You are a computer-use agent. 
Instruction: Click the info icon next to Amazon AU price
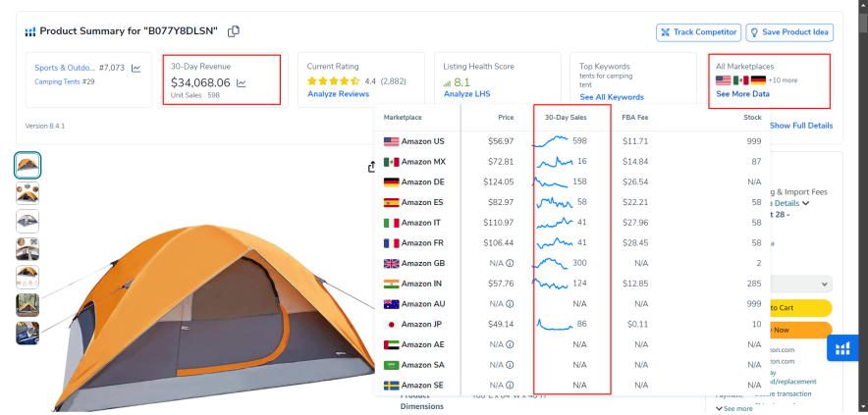coord(510,304)
